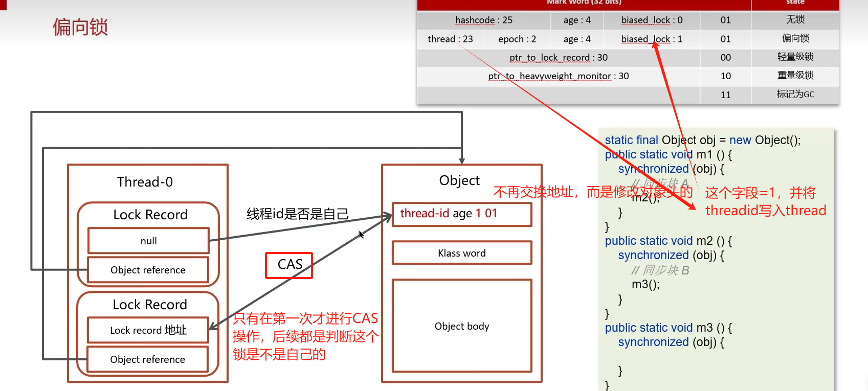Select the text 线程id是否是自己
This screenshot has height=391, width=868.
pyautogui.click(x=298, y=214)
